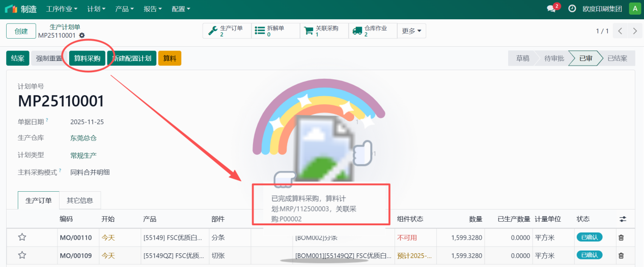Open 生产订单 smart button with wrench icon
Screen dimensions: 644x267
pyautogui.click(x=227, y=31)
